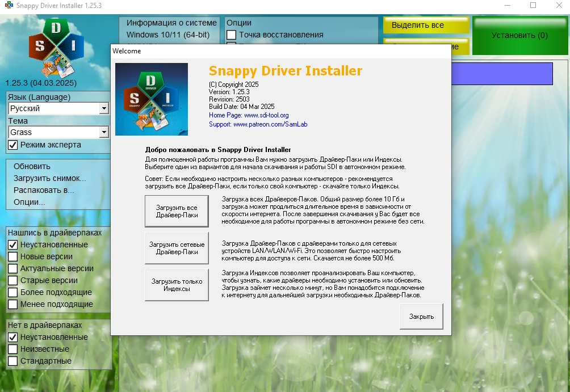This screenshot has width=570, height=392.
Task: Click Загрузить только Индексы button
Action: (x=177, y=285)
